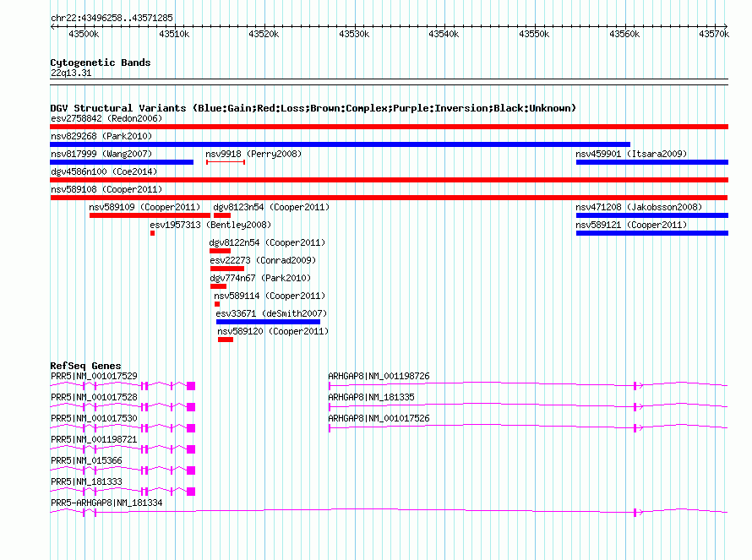Open the PRR5|NM_001017530 gene label
The image size is (752, 560).
click(x=94, y=419)
